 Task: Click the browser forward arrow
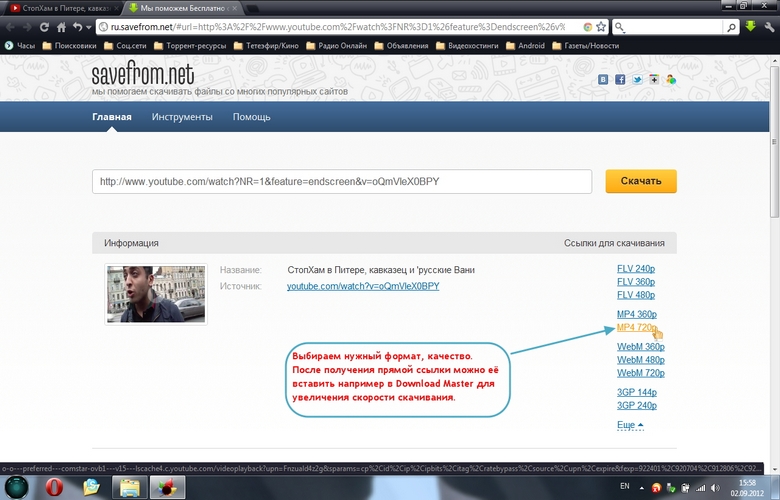[27, 27]
